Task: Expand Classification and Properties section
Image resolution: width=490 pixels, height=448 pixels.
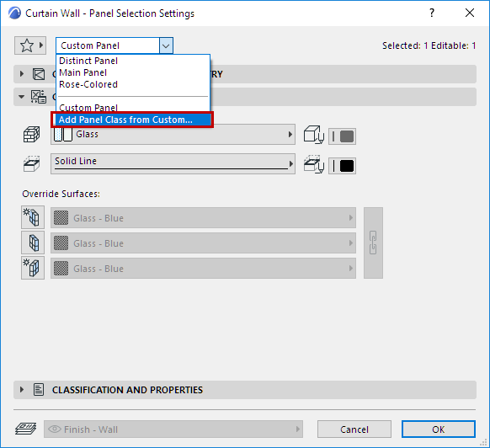Action: tap(22, 390)
